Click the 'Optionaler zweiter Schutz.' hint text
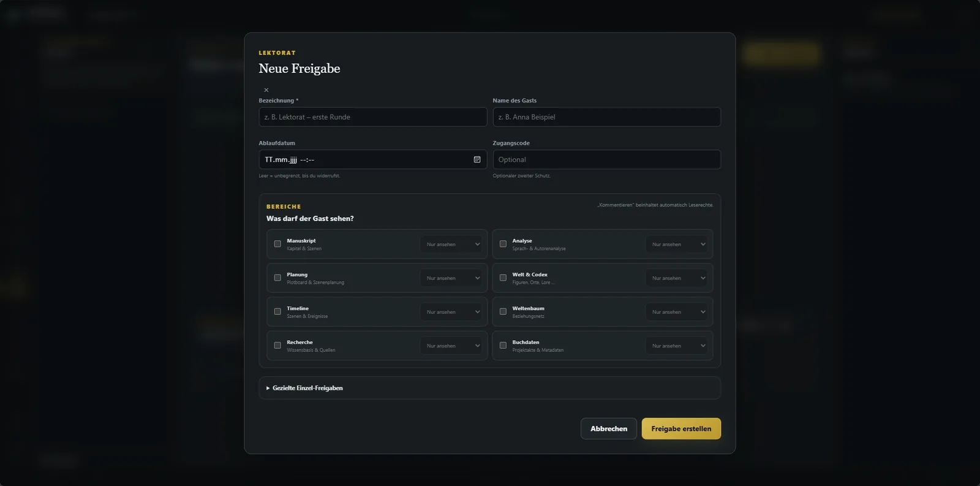 [x=522, y=176]
